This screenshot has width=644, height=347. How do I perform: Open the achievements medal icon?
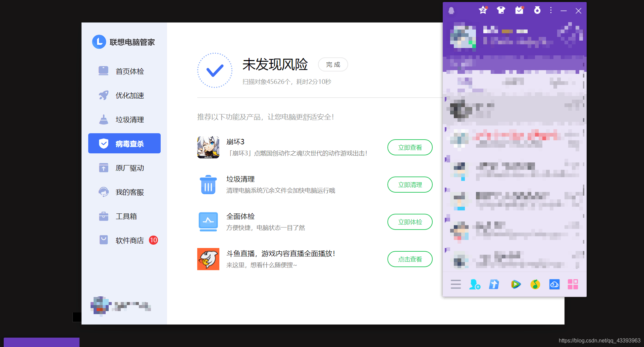pyautogui.click(x=537, y=10)
